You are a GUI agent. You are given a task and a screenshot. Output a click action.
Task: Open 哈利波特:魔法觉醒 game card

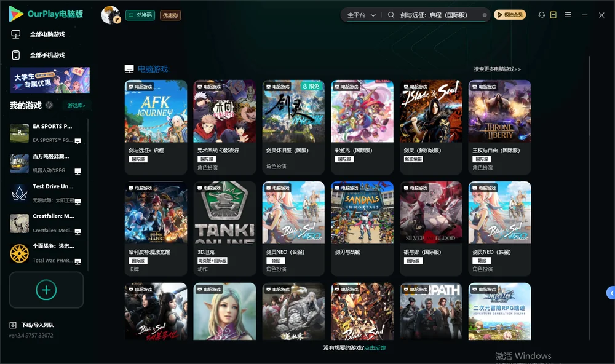(156, 229)
